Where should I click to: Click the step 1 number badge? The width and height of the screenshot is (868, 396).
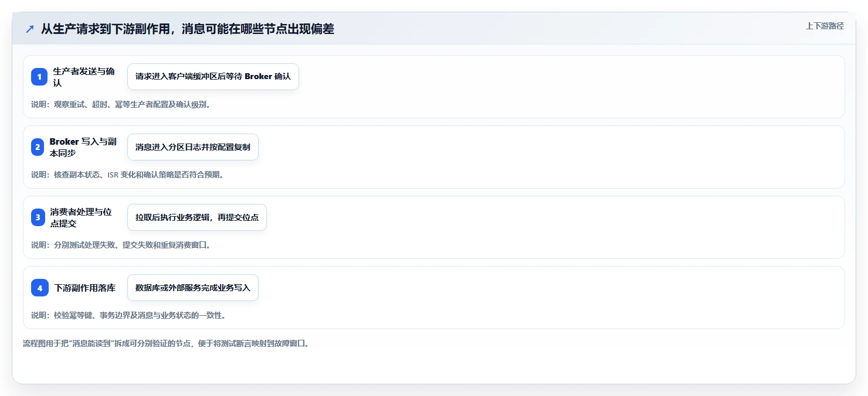[x=39, y=77]
